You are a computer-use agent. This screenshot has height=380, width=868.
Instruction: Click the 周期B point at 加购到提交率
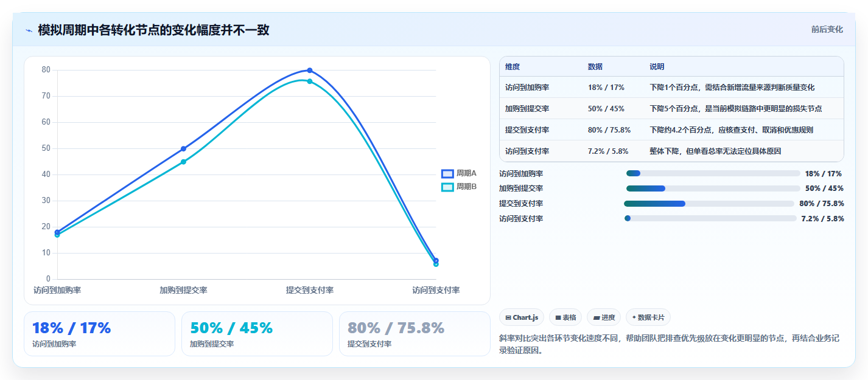point(183,162)
